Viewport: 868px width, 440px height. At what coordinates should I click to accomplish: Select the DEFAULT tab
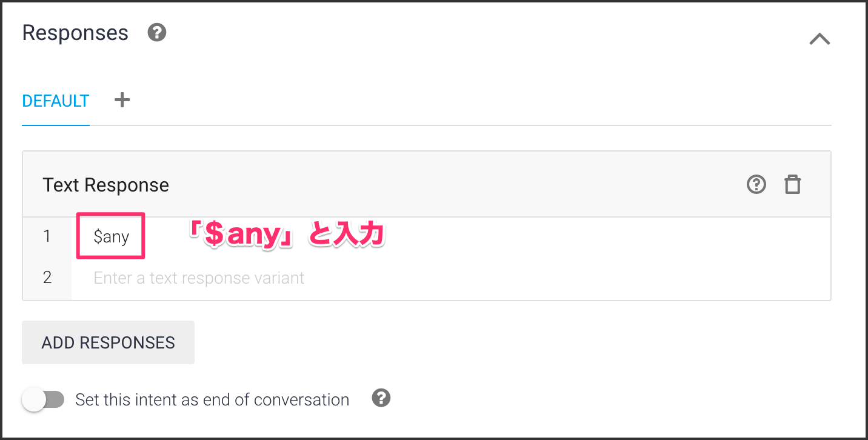56,101
